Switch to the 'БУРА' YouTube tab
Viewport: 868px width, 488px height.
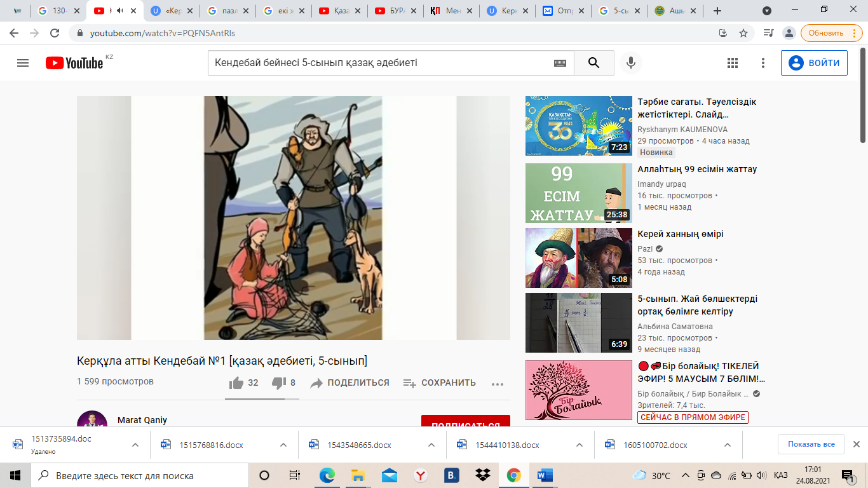click(x=396, y=11)
